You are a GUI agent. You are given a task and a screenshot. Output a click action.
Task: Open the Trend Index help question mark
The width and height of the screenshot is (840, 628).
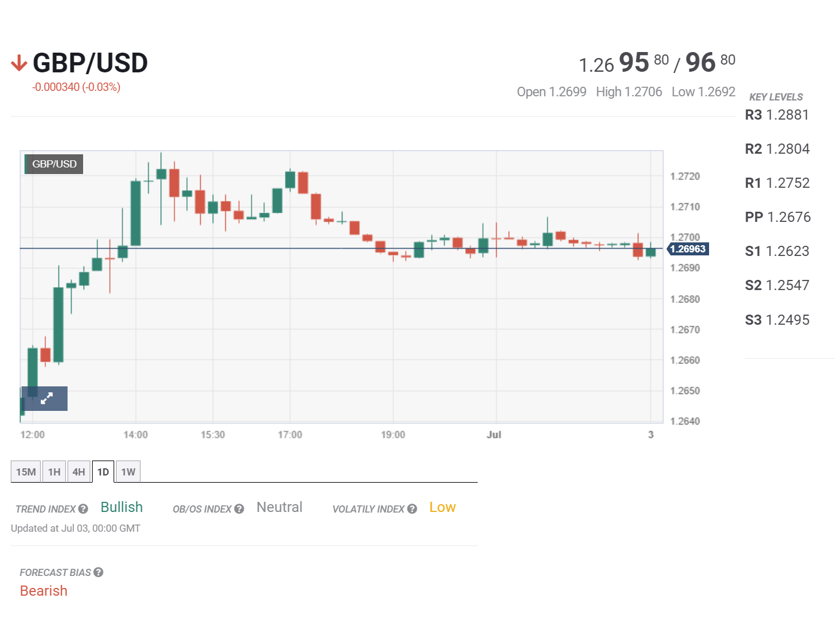coord(83,509)
